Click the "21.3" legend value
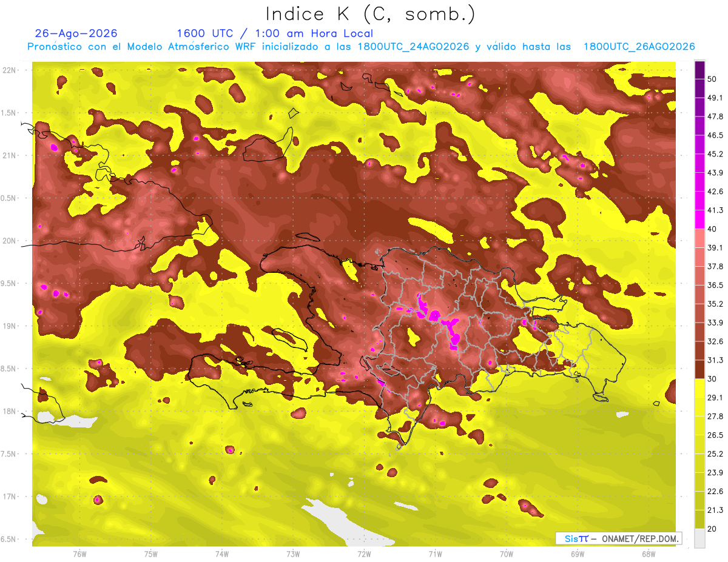Viewport: 728px width, 562px height. click(715, 510)
